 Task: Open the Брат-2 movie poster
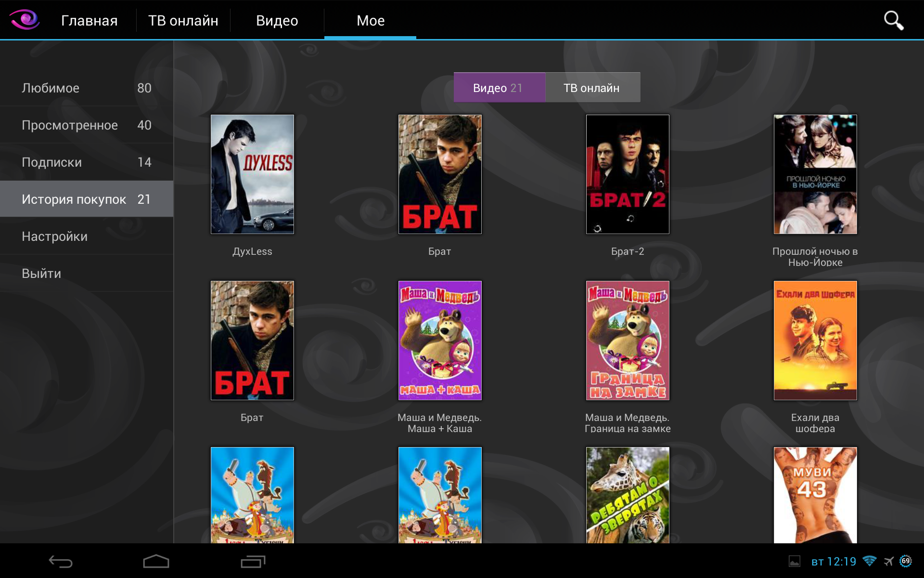tap(628, 174)
